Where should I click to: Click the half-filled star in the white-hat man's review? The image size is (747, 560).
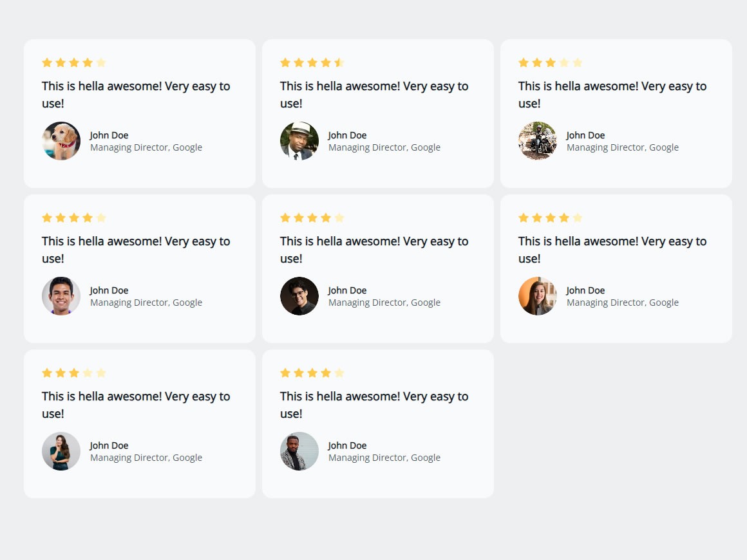(339, 62)
